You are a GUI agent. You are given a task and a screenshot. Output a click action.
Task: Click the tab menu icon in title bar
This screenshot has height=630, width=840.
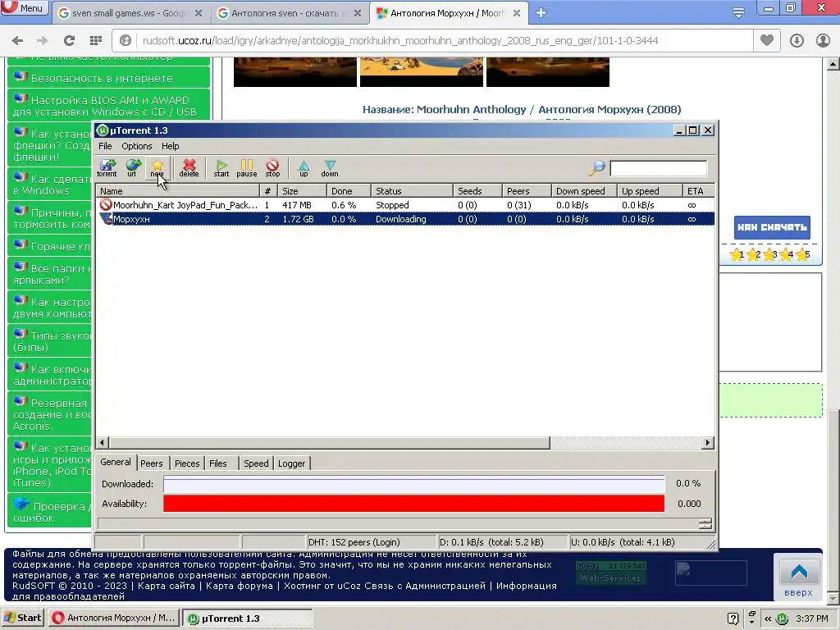738,13
